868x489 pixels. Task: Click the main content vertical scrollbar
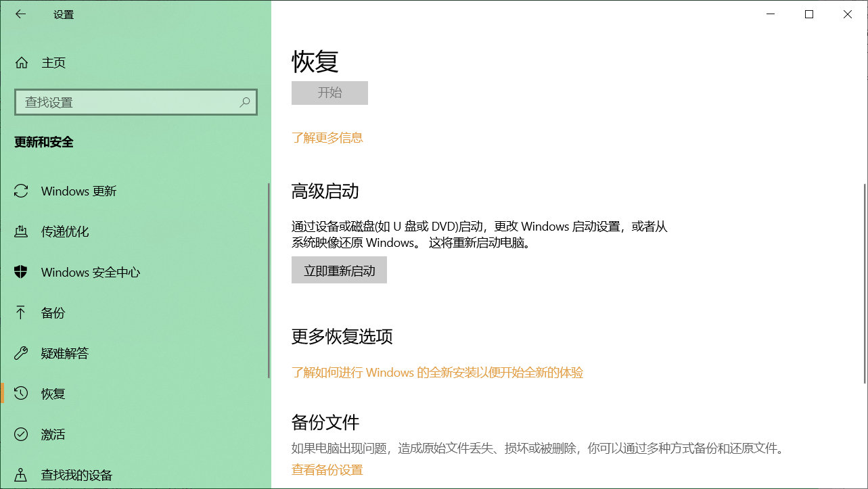(x=864, y=283)
